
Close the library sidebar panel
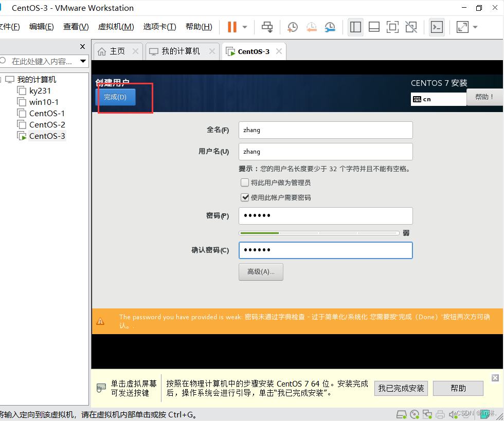(83, 47)
